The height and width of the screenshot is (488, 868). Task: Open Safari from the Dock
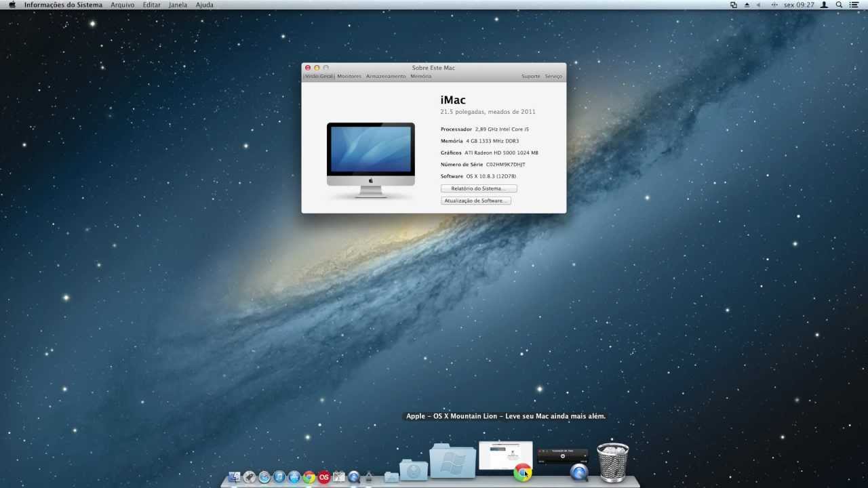pos(264,477)
